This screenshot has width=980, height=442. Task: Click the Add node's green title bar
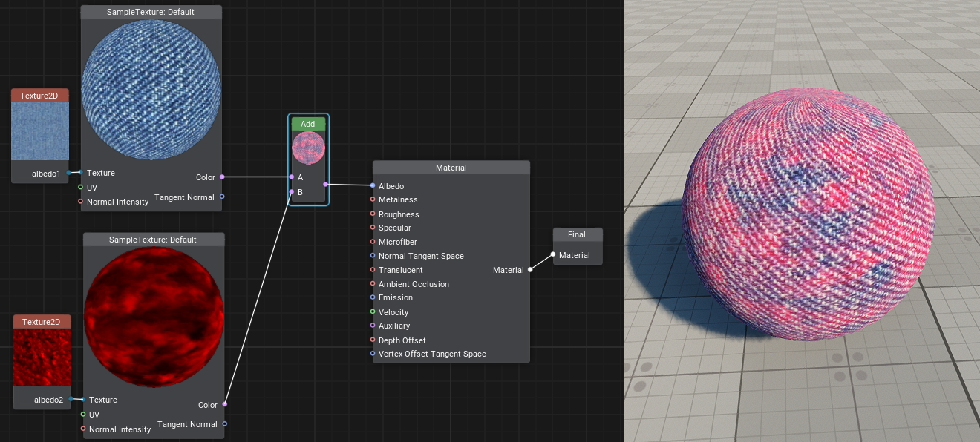(308, 124)
